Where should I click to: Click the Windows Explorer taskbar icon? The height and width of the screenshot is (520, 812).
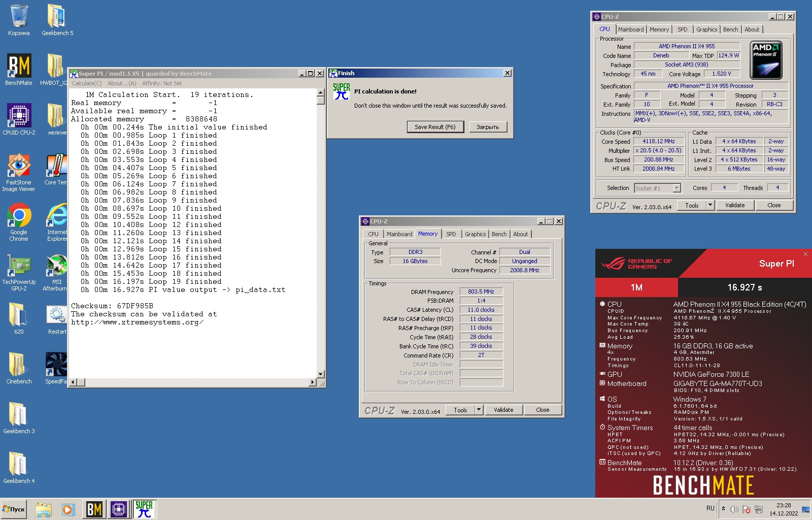[x=44, y=509]
